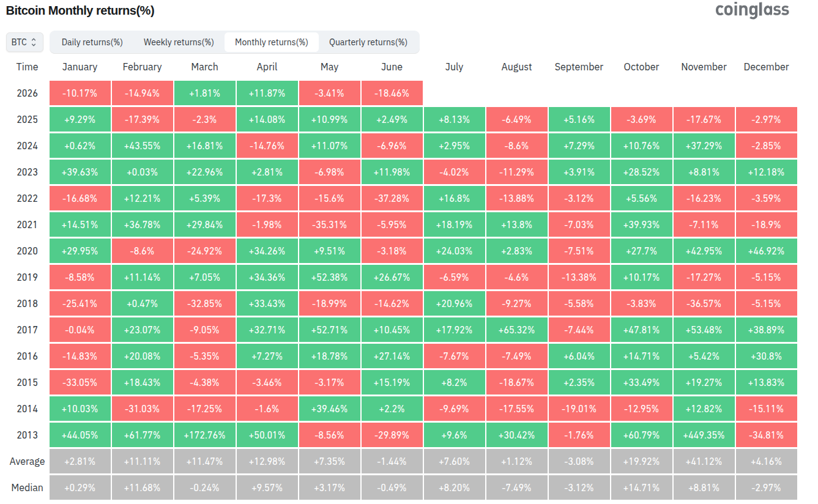818x504 pixels.
Task: Click the Median row label
Action: coord(27,487)
